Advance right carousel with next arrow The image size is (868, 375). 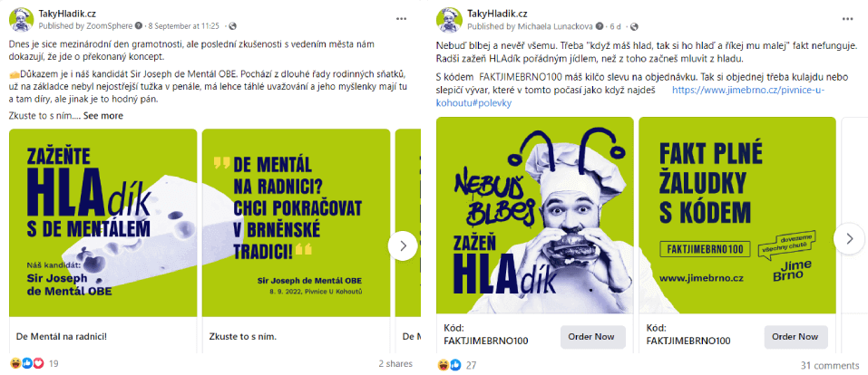point(849,238)
